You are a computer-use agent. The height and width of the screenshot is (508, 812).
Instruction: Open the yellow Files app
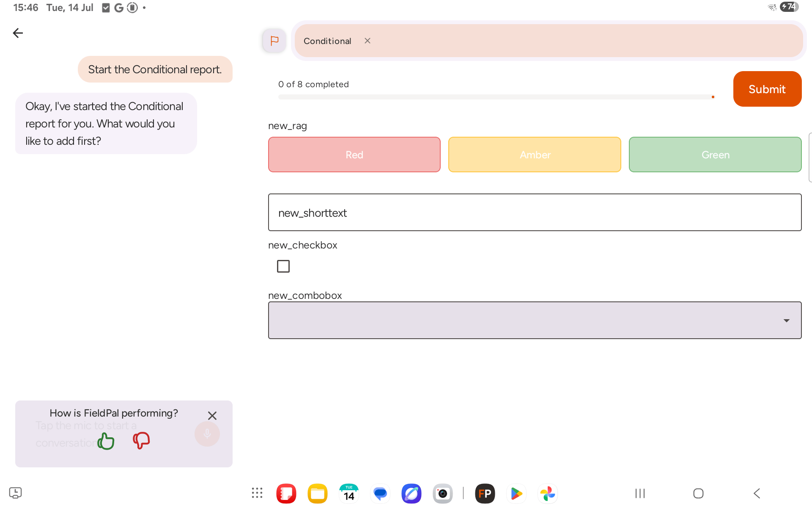coord(318,494)
